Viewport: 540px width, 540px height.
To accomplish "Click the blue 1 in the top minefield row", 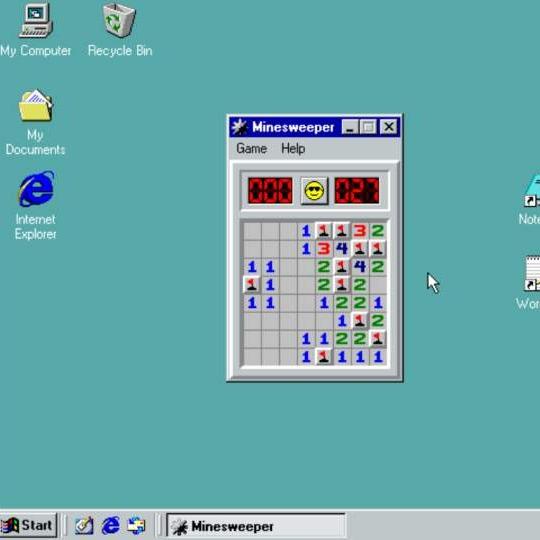I will click(306, 231).
